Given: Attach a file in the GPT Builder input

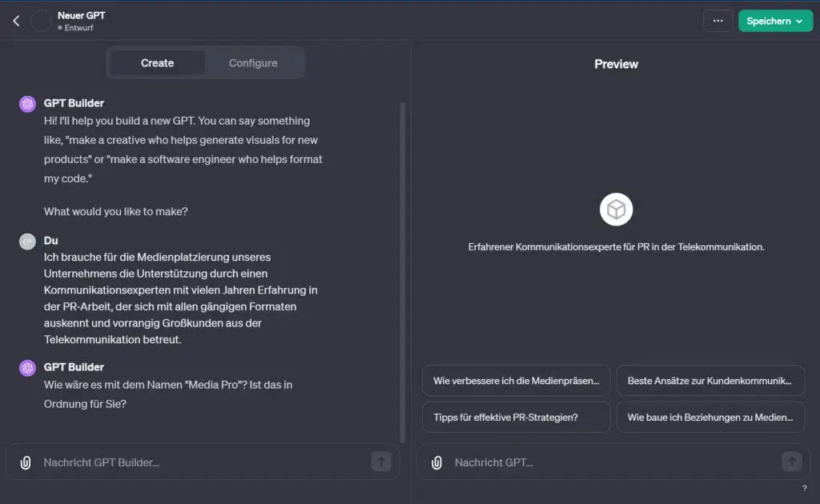Looking at the screenshot, I should pos(26,462).
